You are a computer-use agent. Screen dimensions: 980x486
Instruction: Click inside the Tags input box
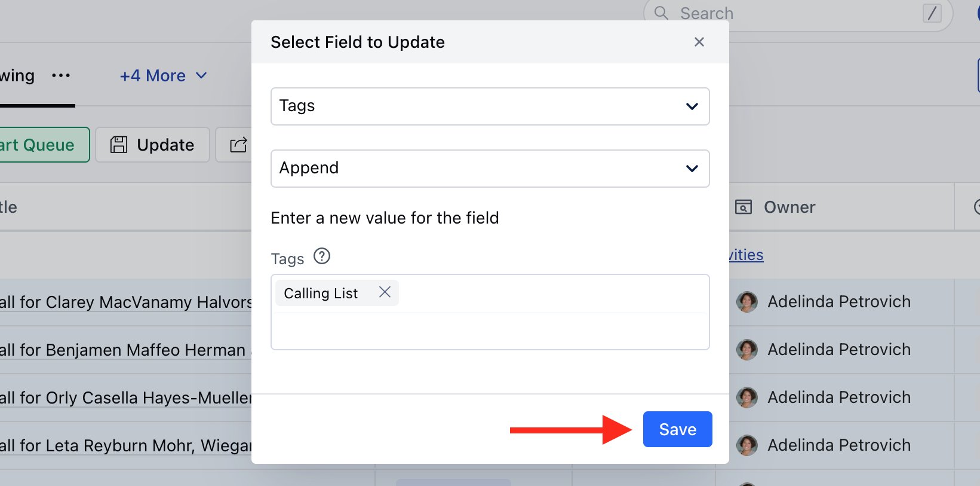(490, 330)
